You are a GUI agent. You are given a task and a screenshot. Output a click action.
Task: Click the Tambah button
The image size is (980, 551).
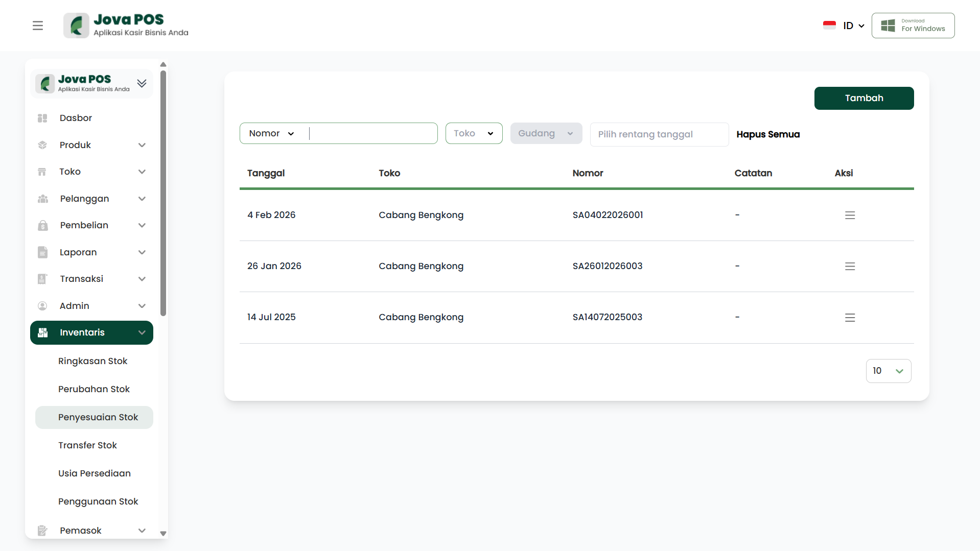[x=864, y=98]
